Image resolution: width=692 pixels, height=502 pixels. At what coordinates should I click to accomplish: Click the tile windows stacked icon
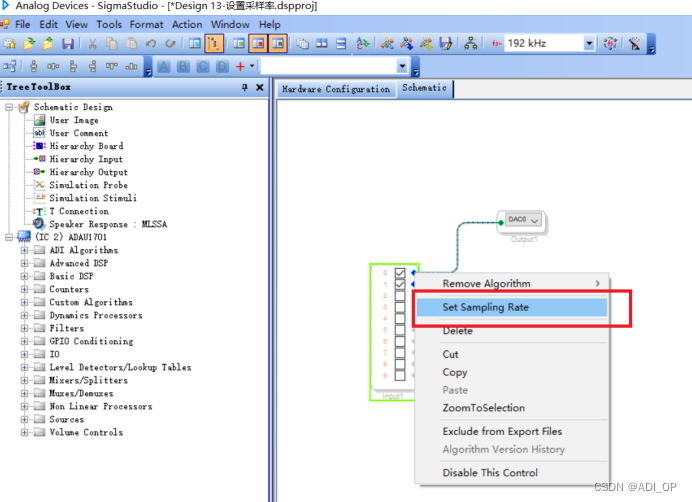point(341,43)
